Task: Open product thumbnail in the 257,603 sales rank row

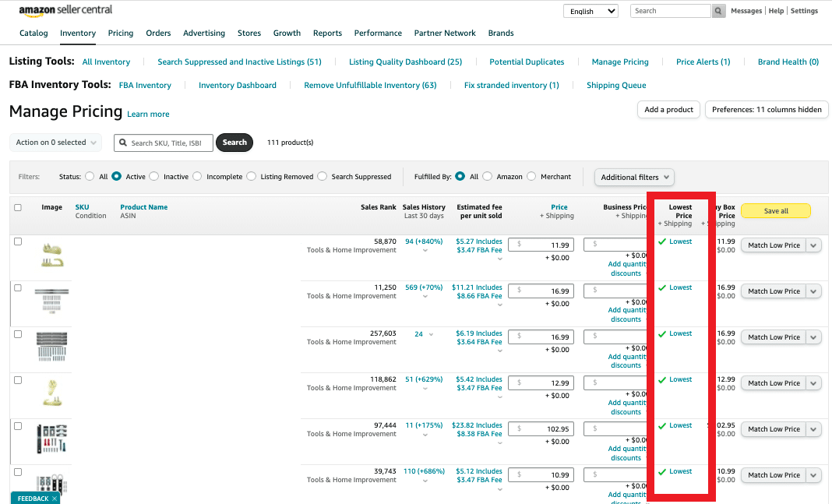Action: point(52,347)
